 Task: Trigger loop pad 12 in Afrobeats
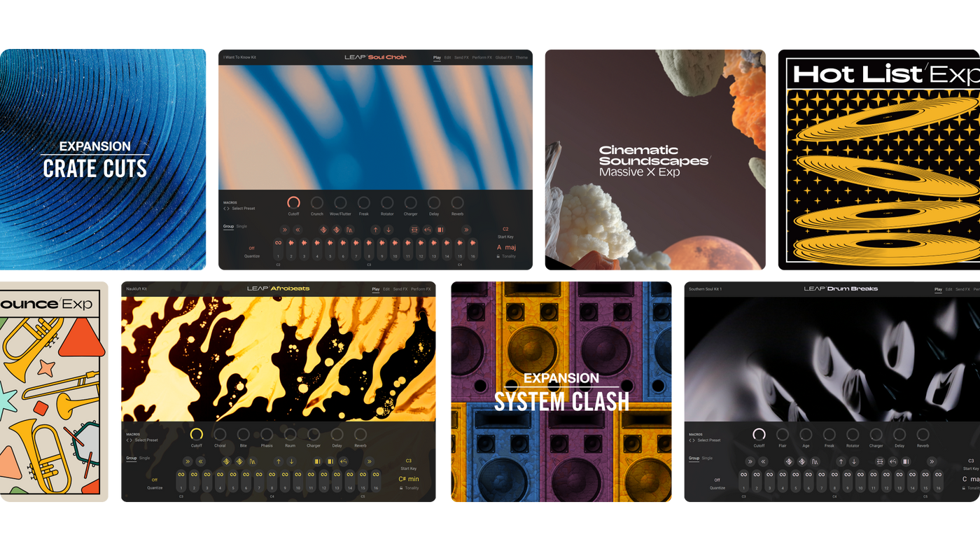324,481
